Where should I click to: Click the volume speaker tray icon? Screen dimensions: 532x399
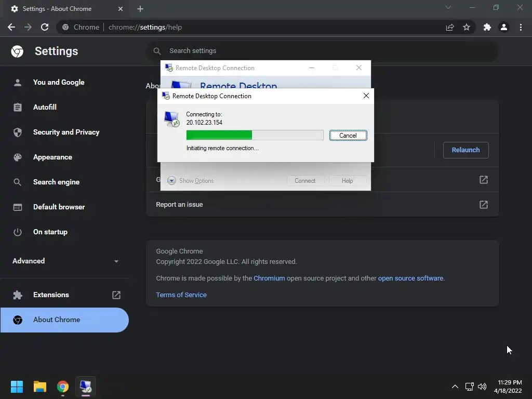click(482, 387)
